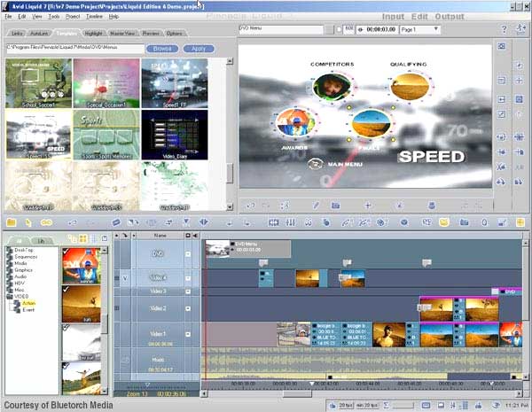
Task: Click the Browse button
Action: (162, 49)
